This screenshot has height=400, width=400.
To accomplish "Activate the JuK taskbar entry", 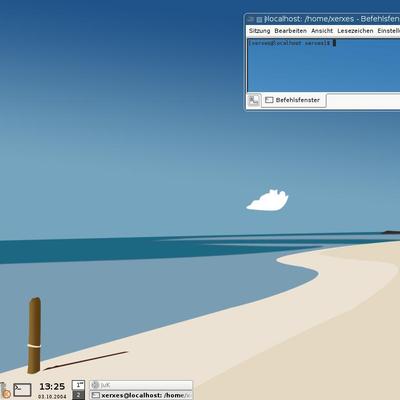I will (x=141, y=385).
